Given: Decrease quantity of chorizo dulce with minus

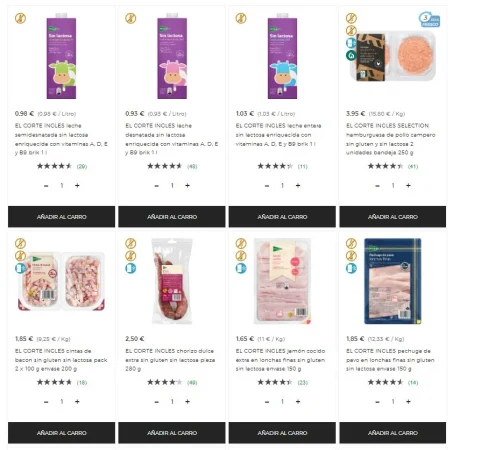Looking at the screenshot, I should 157,402.
